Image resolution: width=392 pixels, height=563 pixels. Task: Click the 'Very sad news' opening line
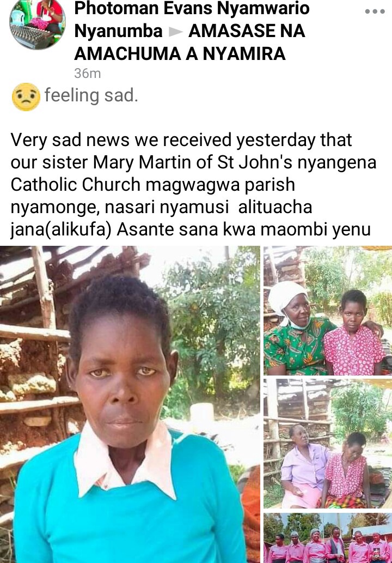click(x=181, y=140)
